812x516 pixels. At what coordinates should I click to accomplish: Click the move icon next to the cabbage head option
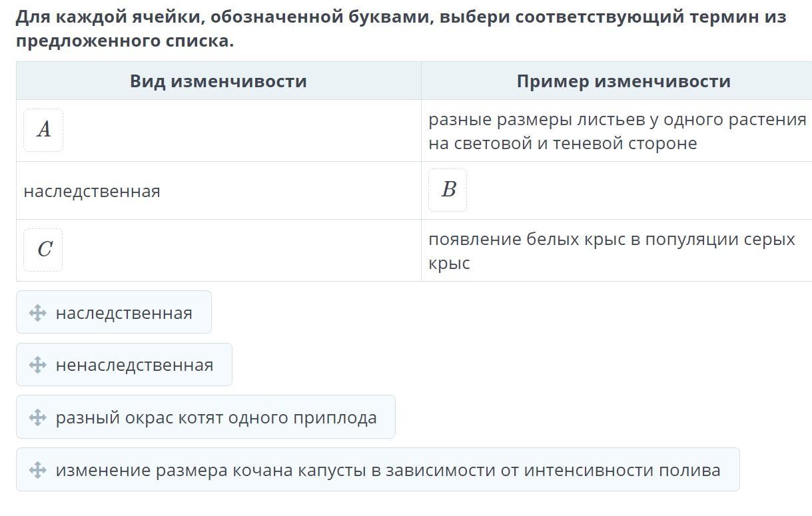click(37, 470)
